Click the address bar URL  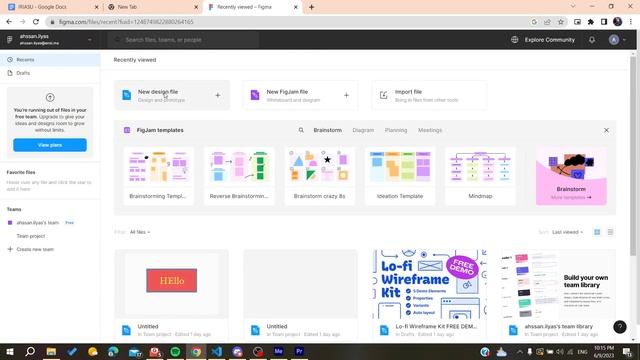click(x=126, y=22)
